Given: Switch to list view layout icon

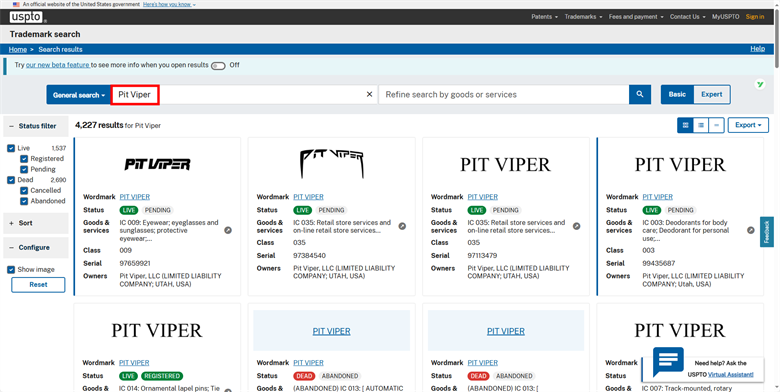Looking at the screenshot, I should [x=701, y=125].
